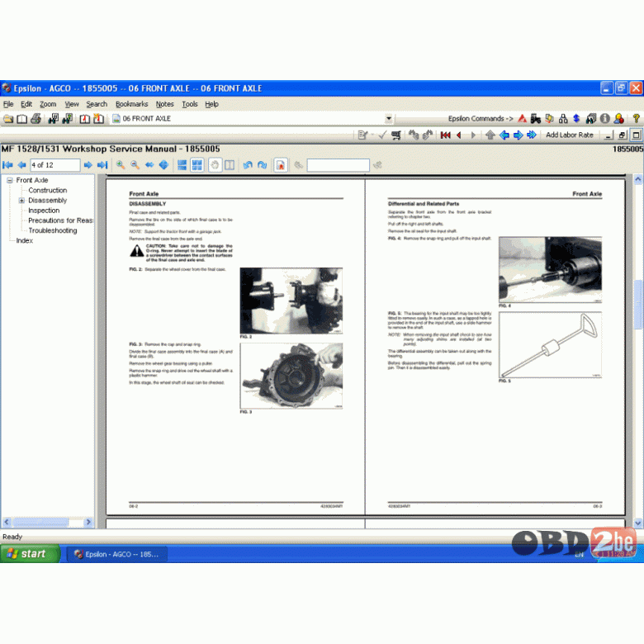Open the Zoom menu
This screenshot has height=644, width=644.
[x=48, y=104]
